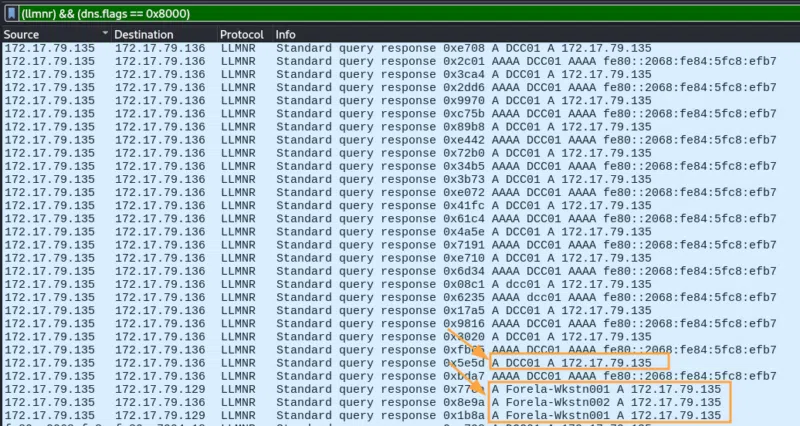The image size is (800, 426).
Task: Click the display filter bookmark icon
Action: click(11, 13)
